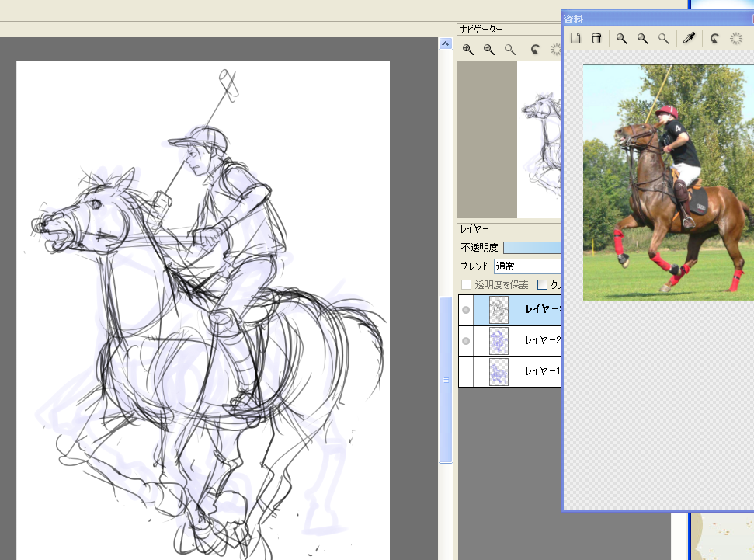Reset zoom with plain magnifier in ナビゲーター panel
The width and height of the screenshot is (754, 560).
[x=509, y=49]
